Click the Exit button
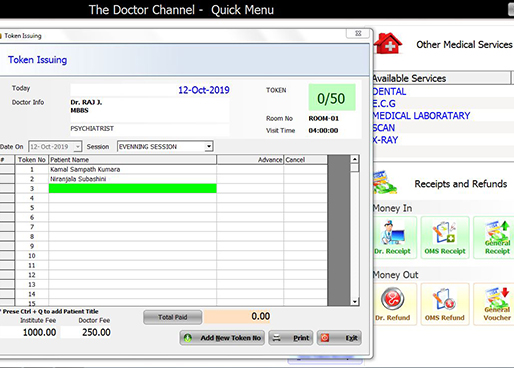The height and width of the screenshot is (368, 514). pos(339,338)
